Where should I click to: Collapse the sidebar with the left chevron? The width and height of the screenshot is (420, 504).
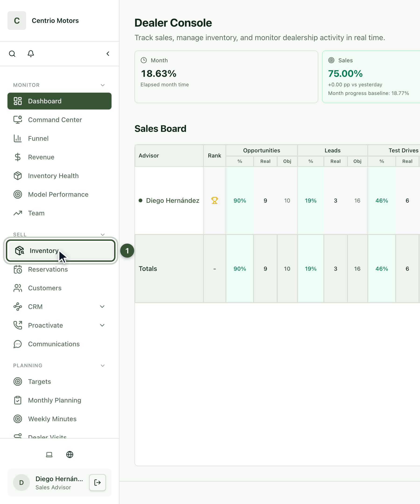pos(108,53)
